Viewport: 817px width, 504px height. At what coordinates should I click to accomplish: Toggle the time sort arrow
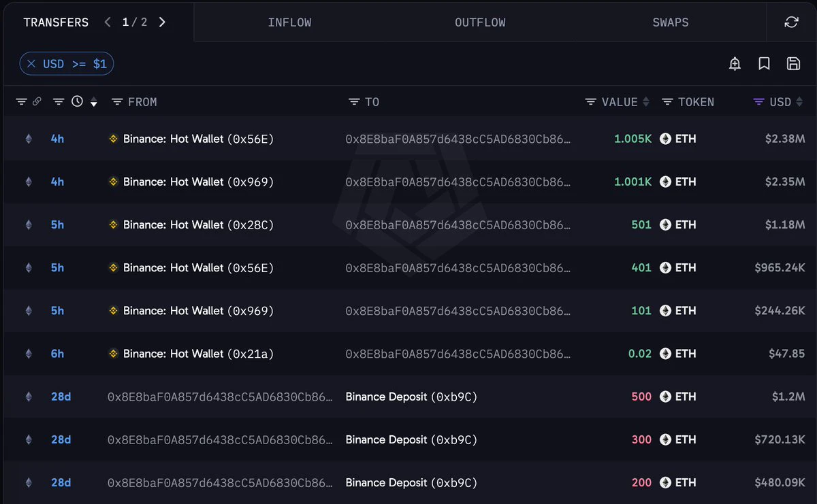(94, 103)
